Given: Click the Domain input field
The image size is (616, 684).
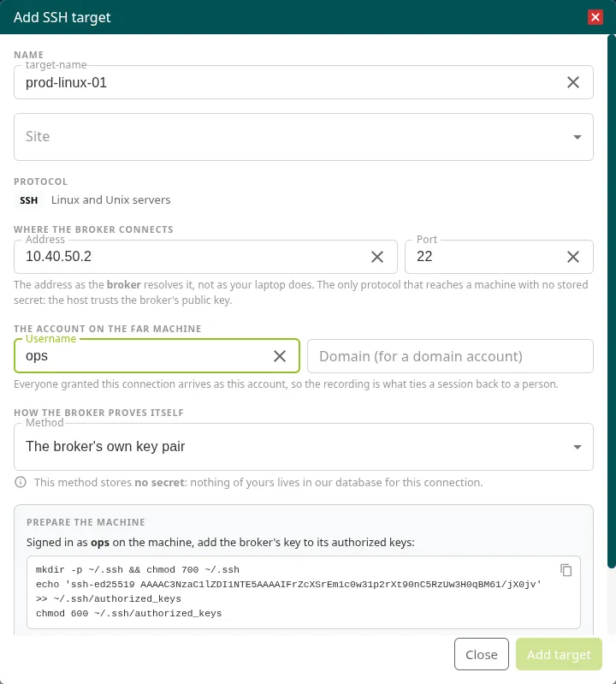Looking at the screenshot, I should (x=450, y=356).
